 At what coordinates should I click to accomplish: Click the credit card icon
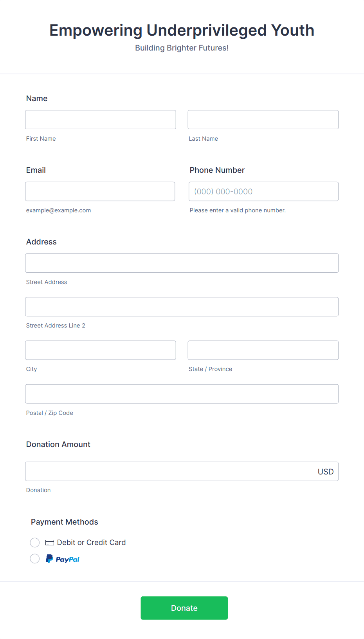[x=50, y=543]
